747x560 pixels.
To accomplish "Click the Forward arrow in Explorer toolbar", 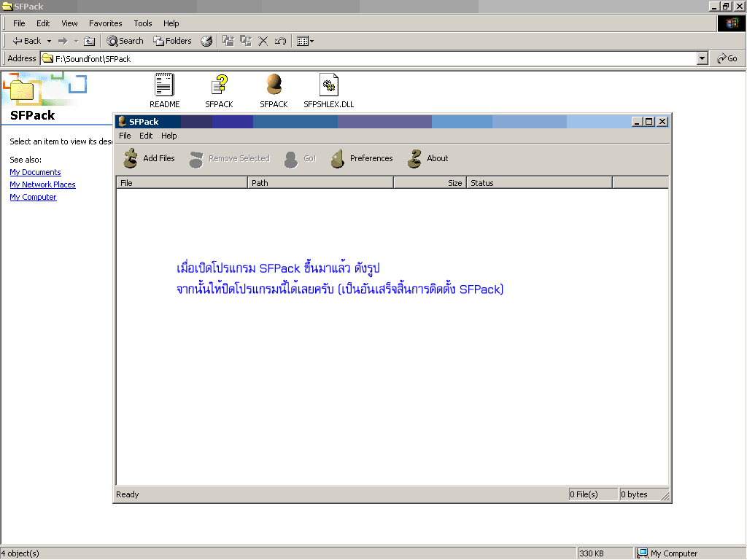I will pos(63,41).
